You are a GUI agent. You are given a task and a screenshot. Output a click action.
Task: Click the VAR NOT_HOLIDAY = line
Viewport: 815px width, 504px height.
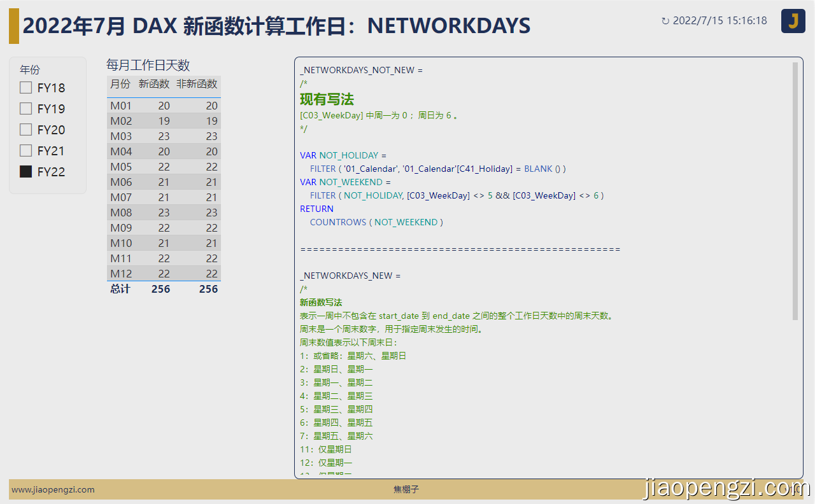coord(343,155)
